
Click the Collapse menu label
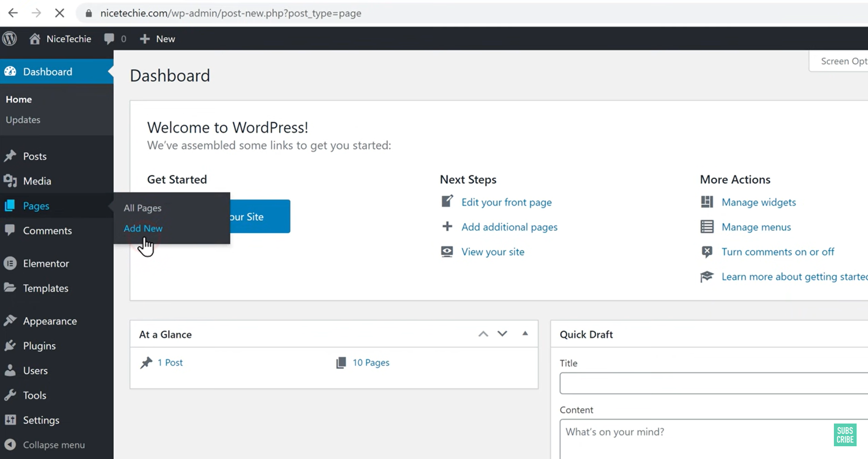[54, 445]
